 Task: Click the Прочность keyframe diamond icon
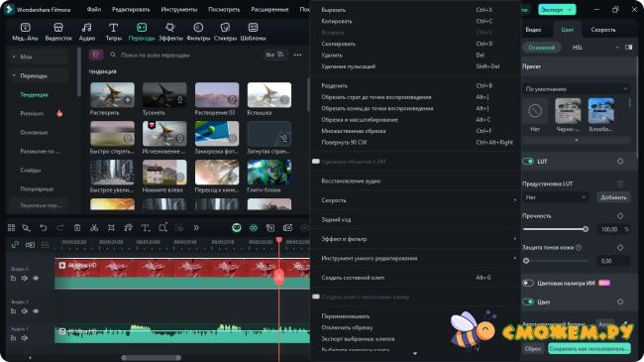pos(620,215)
